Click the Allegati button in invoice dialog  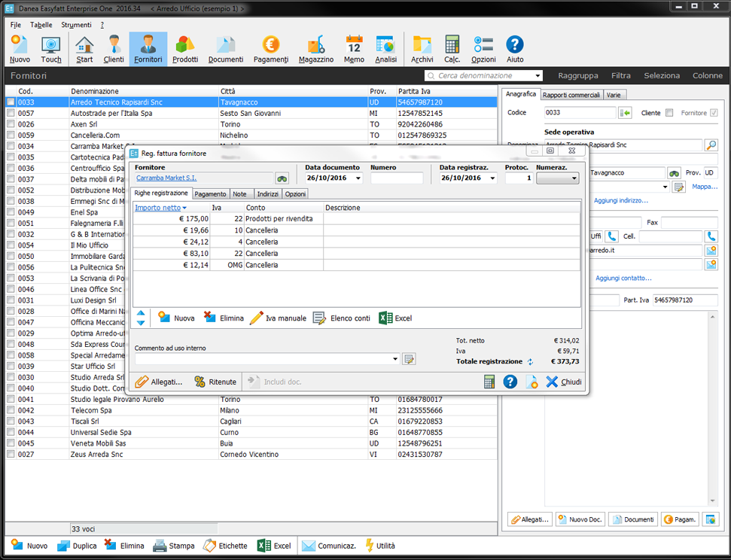159,382
